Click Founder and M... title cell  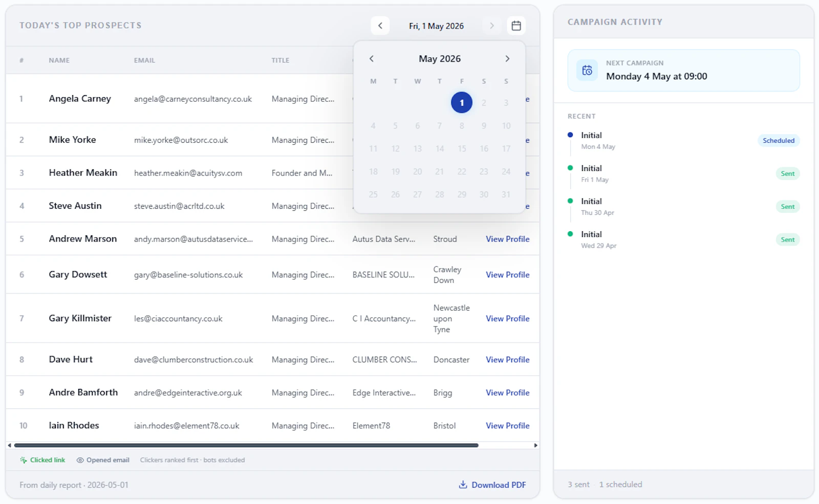[x=302, y=173]
